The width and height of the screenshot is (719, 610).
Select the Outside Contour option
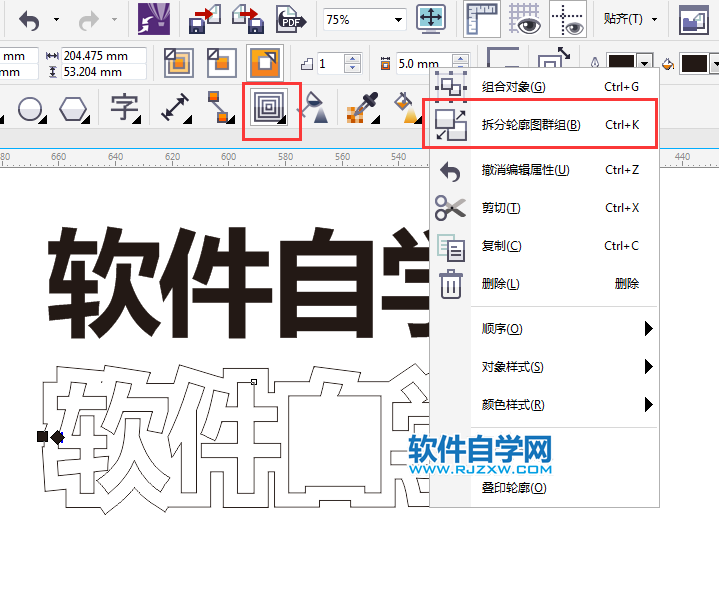coord(265,62)
